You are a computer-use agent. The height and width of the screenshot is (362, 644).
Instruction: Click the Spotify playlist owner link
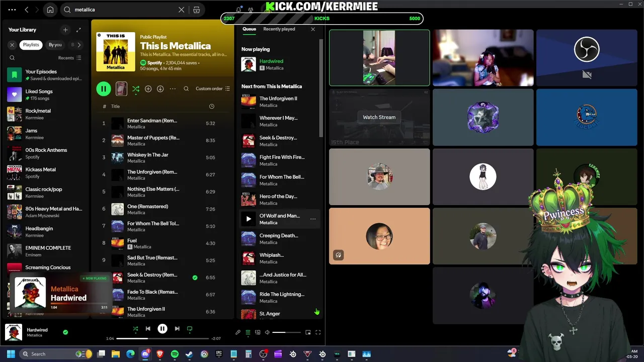pyautogui.click(x=155, y=63)
